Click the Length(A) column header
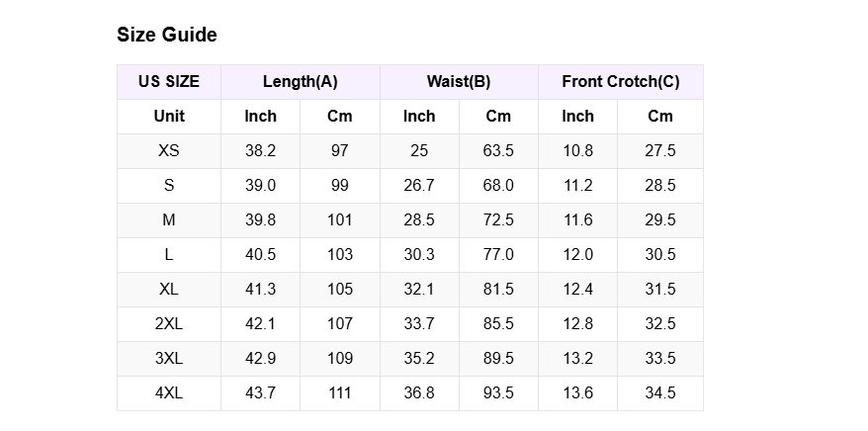Screen dimensions: 868x431 pos(301,82)
